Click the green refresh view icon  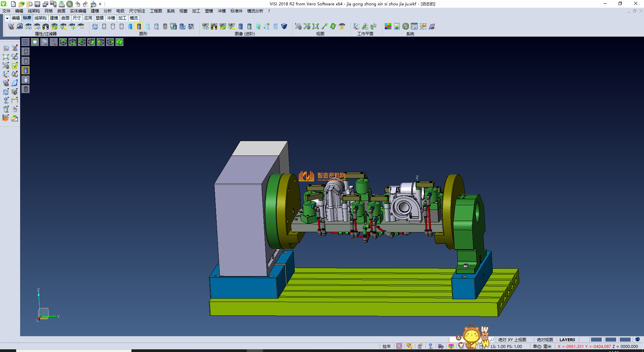(333, 26)
